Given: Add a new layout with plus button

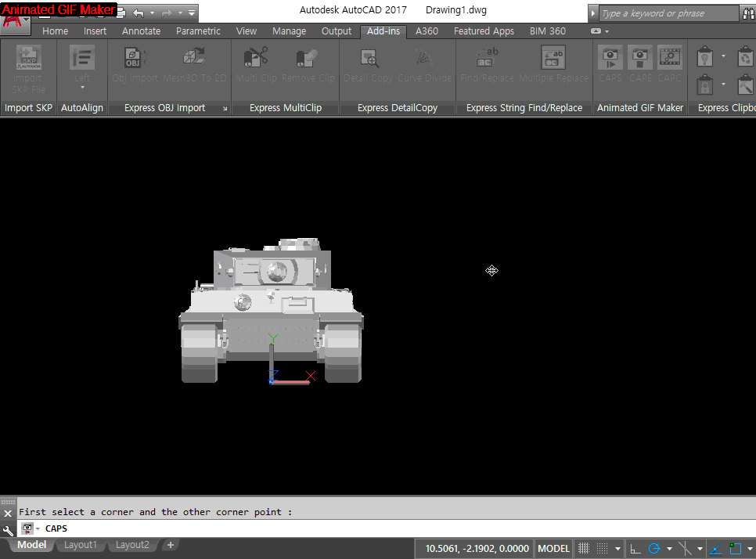Looking at the screenshot, I should (x=170, y=545).
